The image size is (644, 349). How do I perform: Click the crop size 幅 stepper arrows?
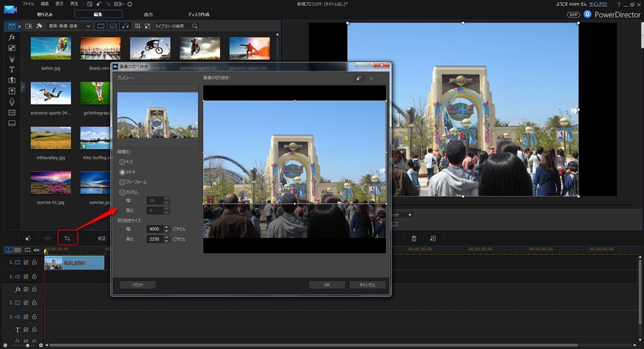click(x=166, y=229)
